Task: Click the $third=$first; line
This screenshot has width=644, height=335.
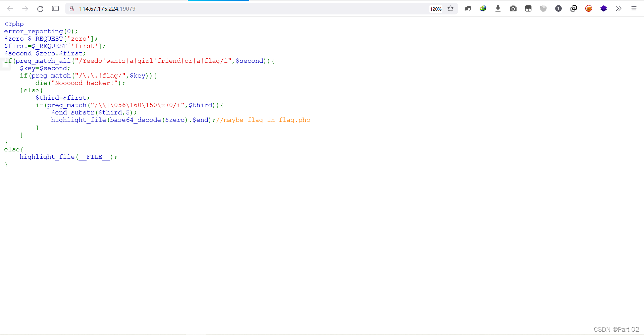Action: (x=63, y=98)
